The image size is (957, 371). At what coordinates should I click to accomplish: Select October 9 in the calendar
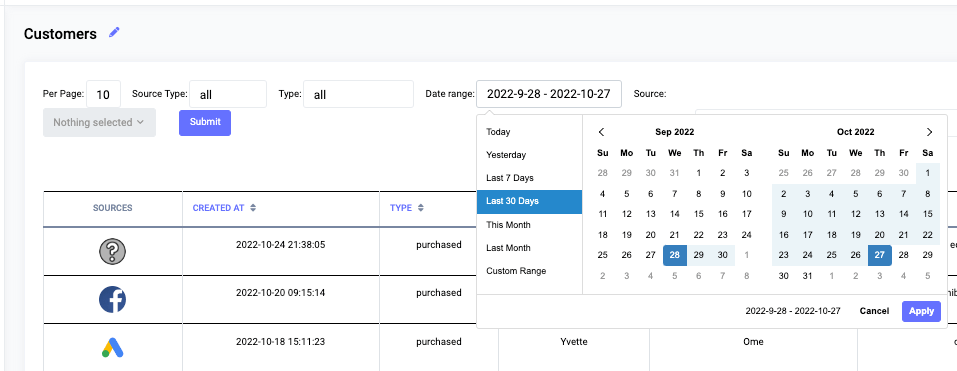tap(784, 214)
